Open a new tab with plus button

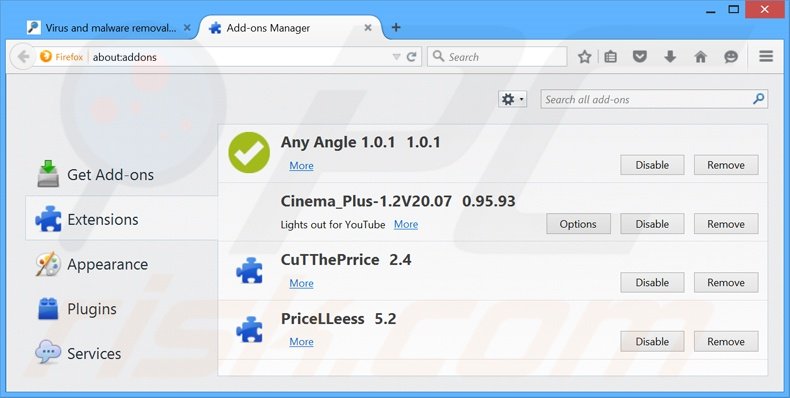click(396, 28)
